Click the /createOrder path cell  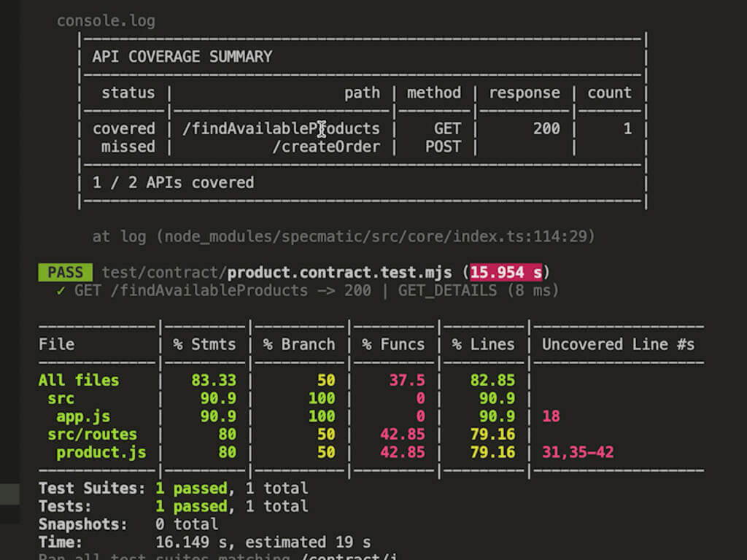326,147
